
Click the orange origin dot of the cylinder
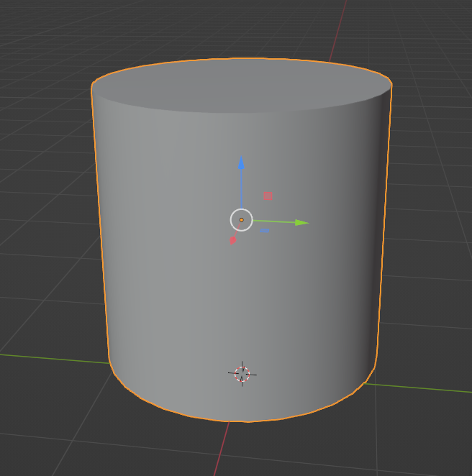[241, 220]
